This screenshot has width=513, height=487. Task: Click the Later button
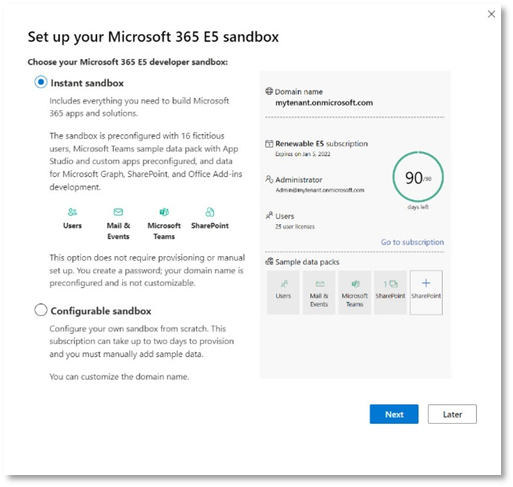click(452, 414)
